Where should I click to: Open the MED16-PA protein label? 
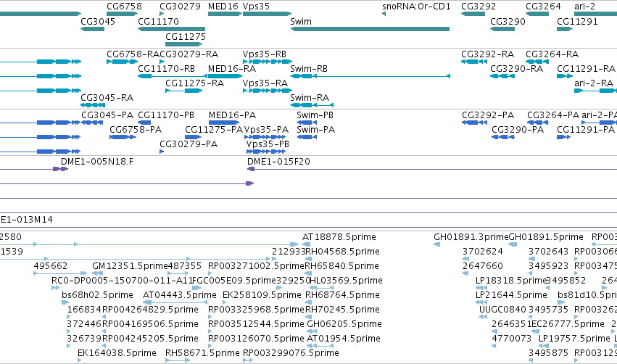pyautogui.click(x=232, y=115)
